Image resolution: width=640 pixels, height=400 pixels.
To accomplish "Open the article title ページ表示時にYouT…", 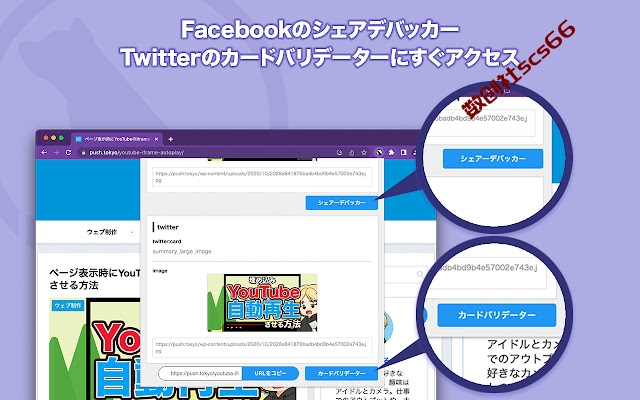I will tap(94, 279).
